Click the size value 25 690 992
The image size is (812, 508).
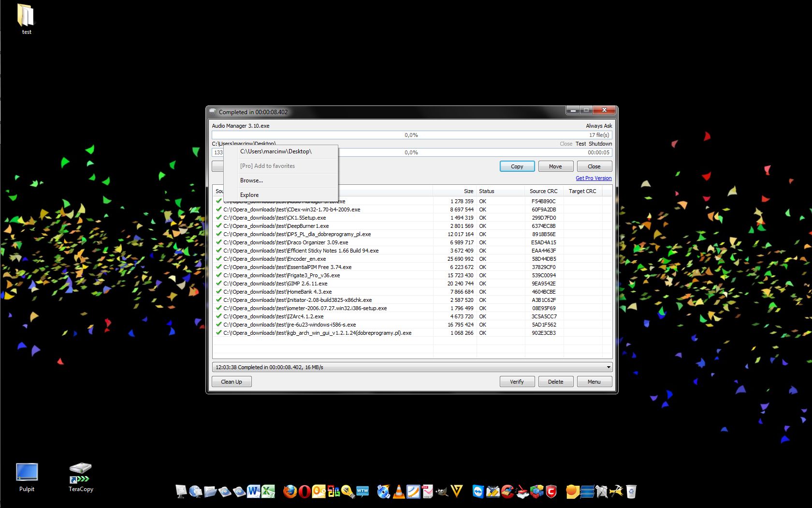(x=461, y=259)
